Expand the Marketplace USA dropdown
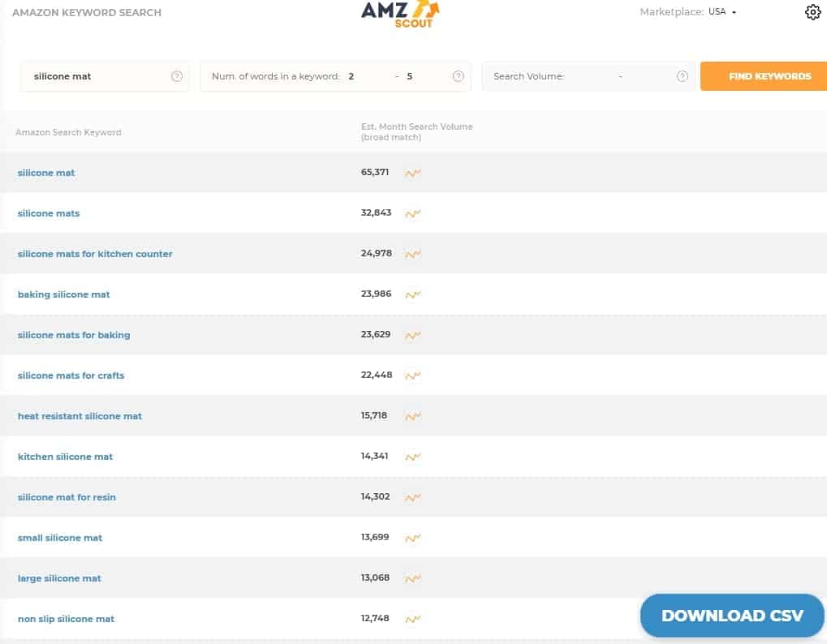This screenshot has width=827, height=644. click(x=722, y=11)
